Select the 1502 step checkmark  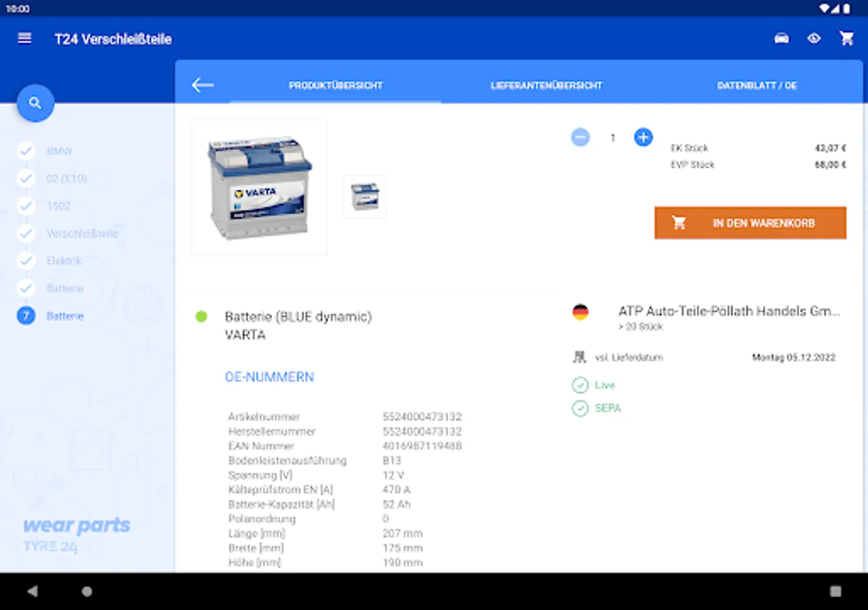(x=26, y=205)
